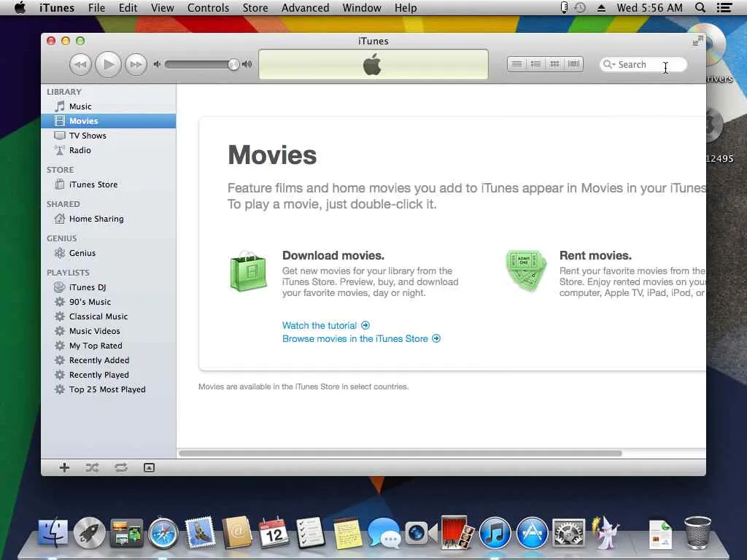Open Launchpad rocket in the Dock

89,532
